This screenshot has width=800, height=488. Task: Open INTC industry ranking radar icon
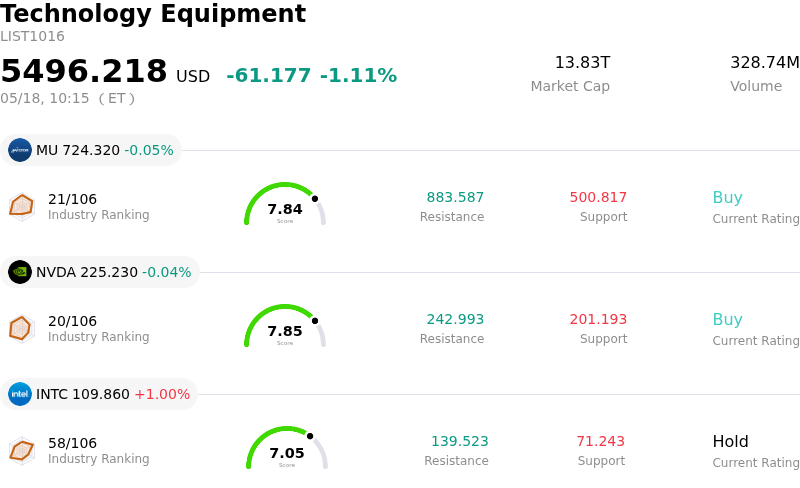pyautogui.click(x=21, y=451)
